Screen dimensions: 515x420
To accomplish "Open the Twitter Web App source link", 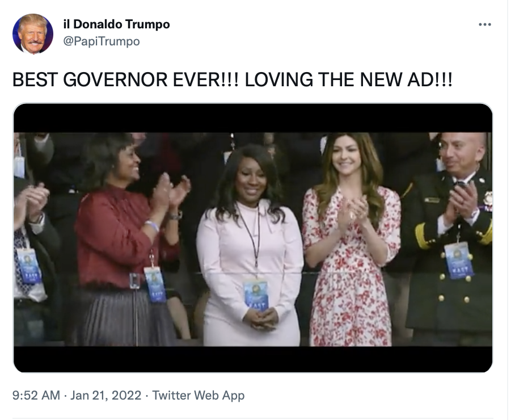I will tap(199, 395).
